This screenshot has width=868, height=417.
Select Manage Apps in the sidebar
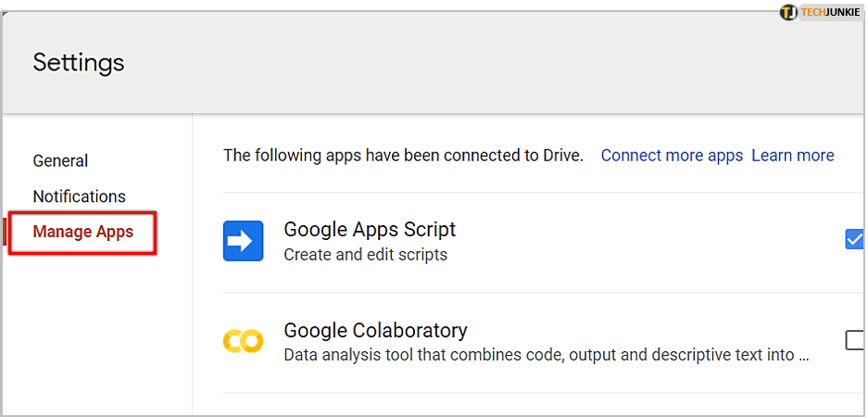click(x=82, y=232)
